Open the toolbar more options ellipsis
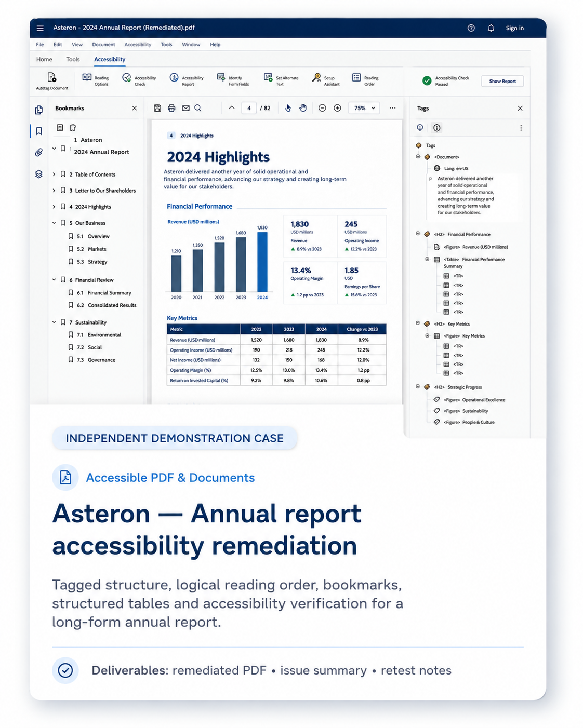The width and height of the screenshot is (583, 728). (x=392, y=108)
